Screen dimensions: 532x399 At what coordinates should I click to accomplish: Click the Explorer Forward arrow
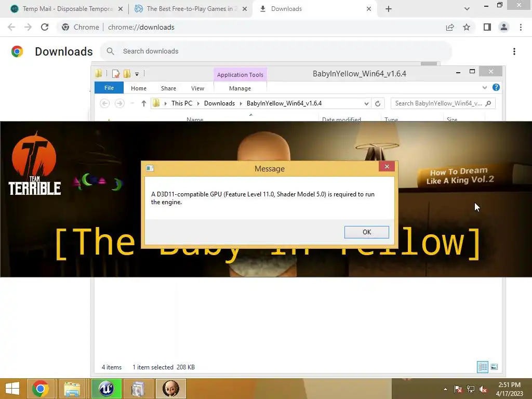pyautogui.click(x=119, y=103)
